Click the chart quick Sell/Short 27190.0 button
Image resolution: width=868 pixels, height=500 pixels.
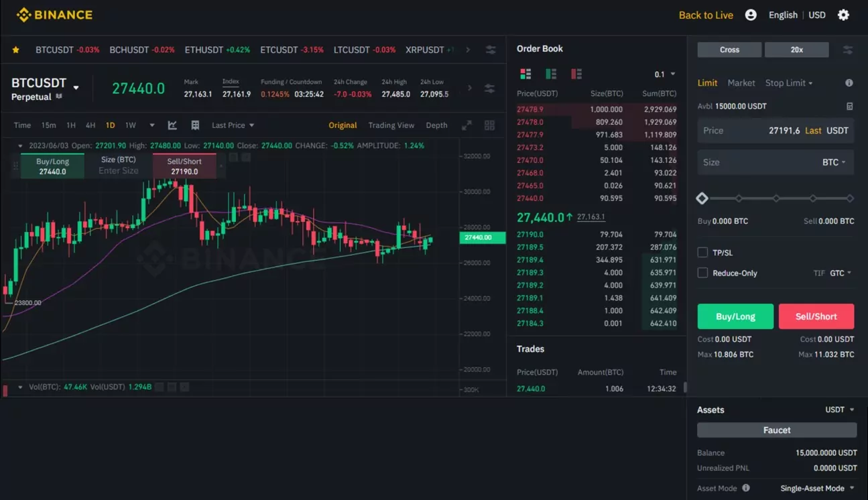[x=184, y=166]
